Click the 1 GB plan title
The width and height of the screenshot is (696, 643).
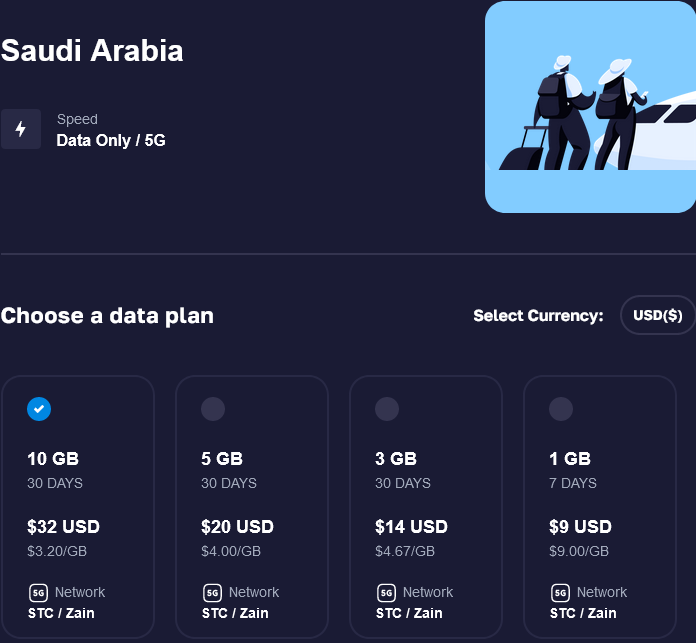(570, 459)
